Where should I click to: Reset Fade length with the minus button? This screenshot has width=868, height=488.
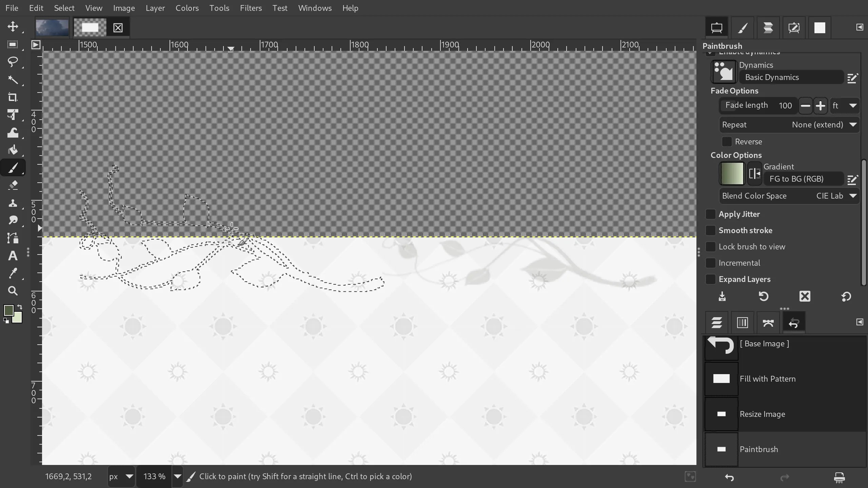click(805, 105)
